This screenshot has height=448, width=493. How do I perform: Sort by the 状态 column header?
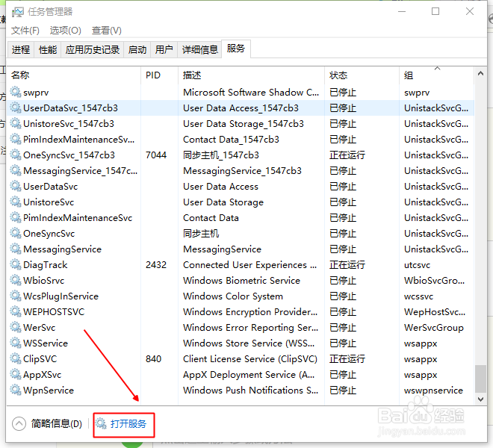click(x=362, y=75)
